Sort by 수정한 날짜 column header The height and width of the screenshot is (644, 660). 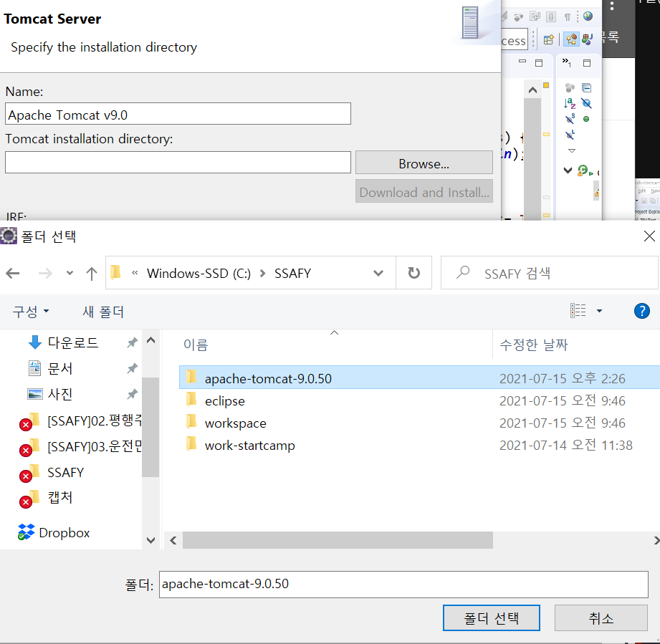tap(534, 345)
